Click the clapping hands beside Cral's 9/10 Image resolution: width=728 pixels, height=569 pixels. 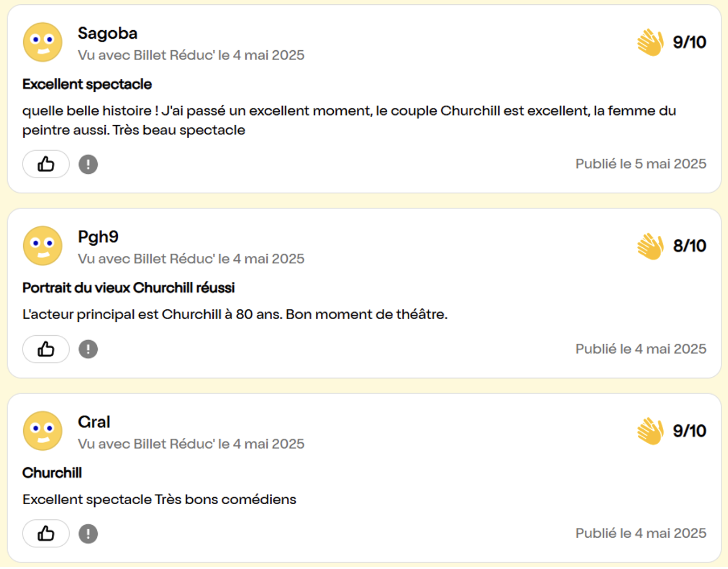click(650, 431)
